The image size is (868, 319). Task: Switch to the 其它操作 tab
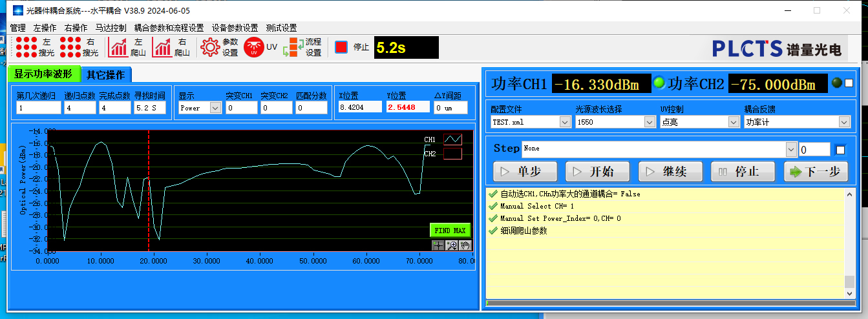pos(107,74)
